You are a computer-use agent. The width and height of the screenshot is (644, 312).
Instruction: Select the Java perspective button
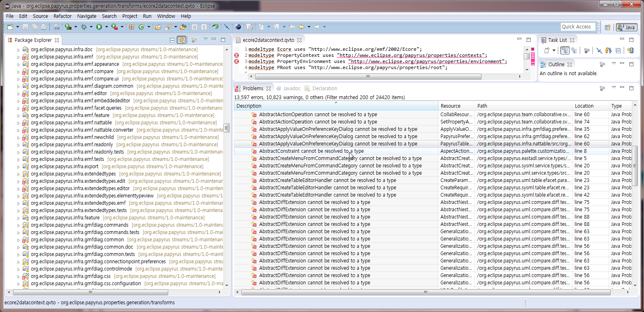627,27
